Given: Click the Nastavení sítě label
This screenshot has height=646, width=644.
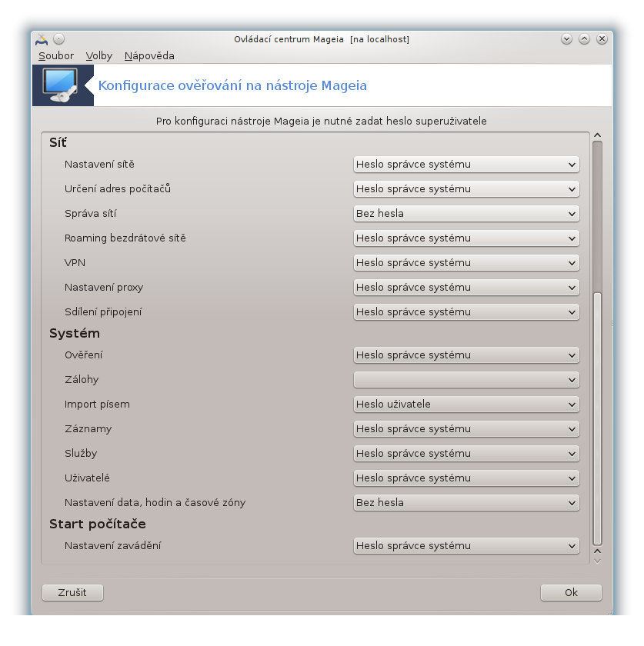Looking at the screenshot, I should 99,165.
